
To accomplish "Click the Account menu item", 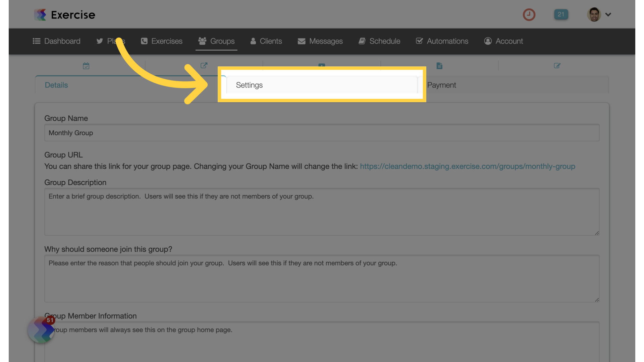I will [x=509, y=41].
